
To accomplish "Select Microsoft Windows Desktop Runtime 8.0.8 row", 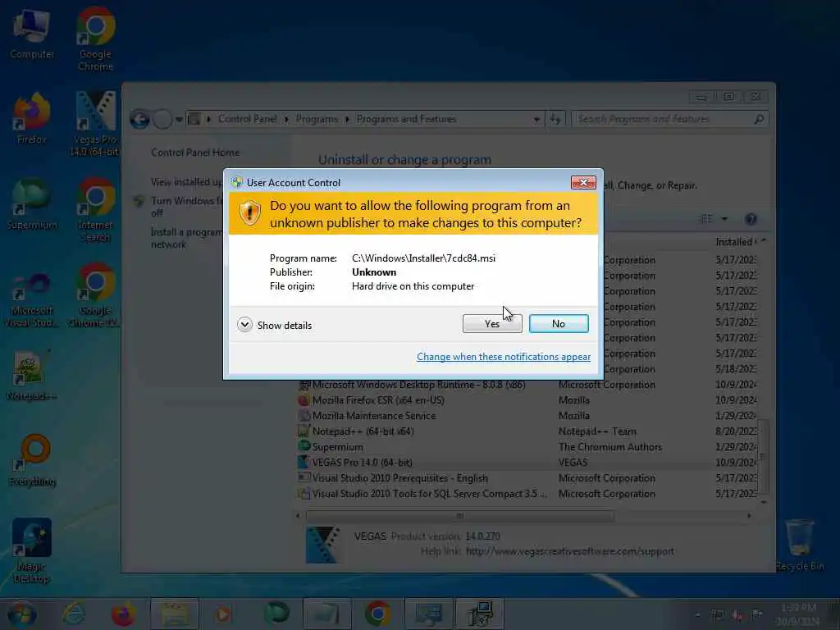I will click(527, 385).
